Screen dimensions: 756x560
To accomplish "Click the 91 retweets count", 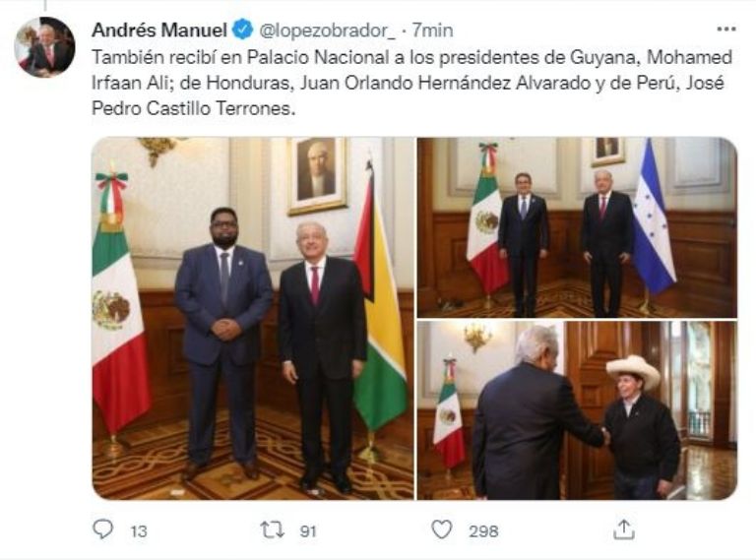I will [308, 531].
